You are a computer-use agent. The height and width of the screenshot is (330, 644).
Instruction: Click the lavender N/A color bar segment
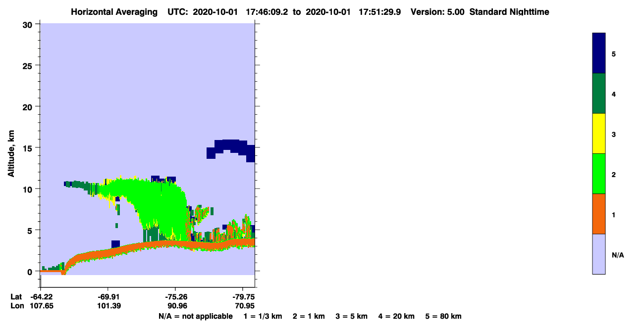599,254
